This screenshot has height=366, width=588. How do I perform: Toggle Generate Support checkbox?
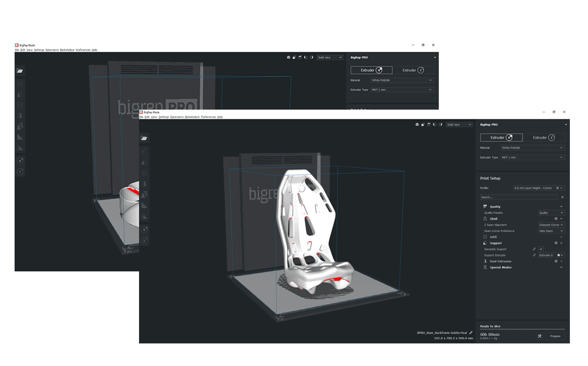click(x=540, y=249)
